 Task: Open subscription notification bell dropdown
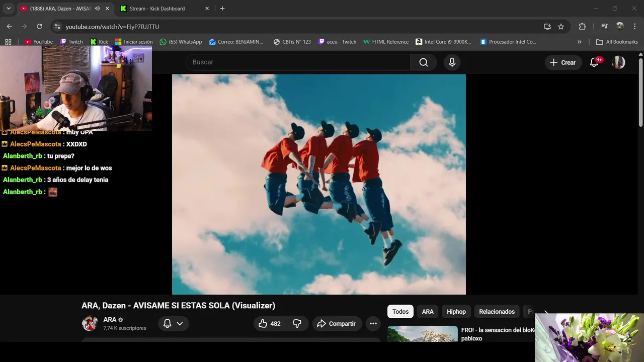coord(173,324)
